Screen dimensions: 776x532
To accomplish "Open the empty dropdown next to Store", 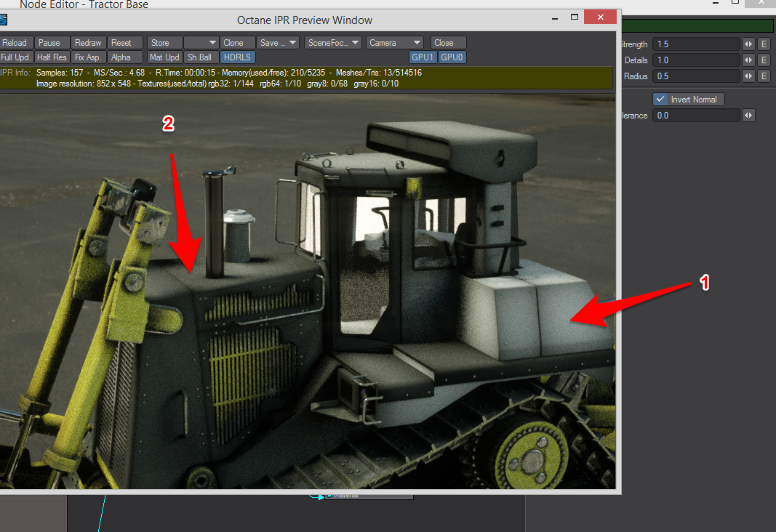I will click(x=201, y=43).
